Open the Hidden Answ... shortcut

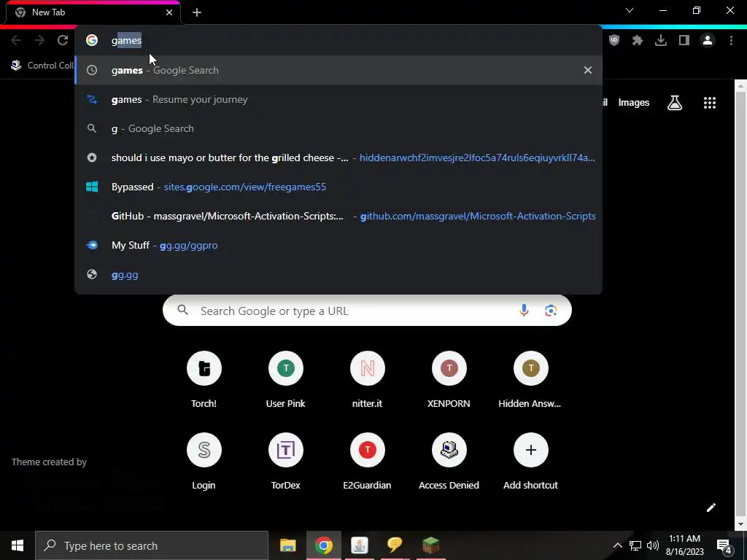[x=531, y=379]
